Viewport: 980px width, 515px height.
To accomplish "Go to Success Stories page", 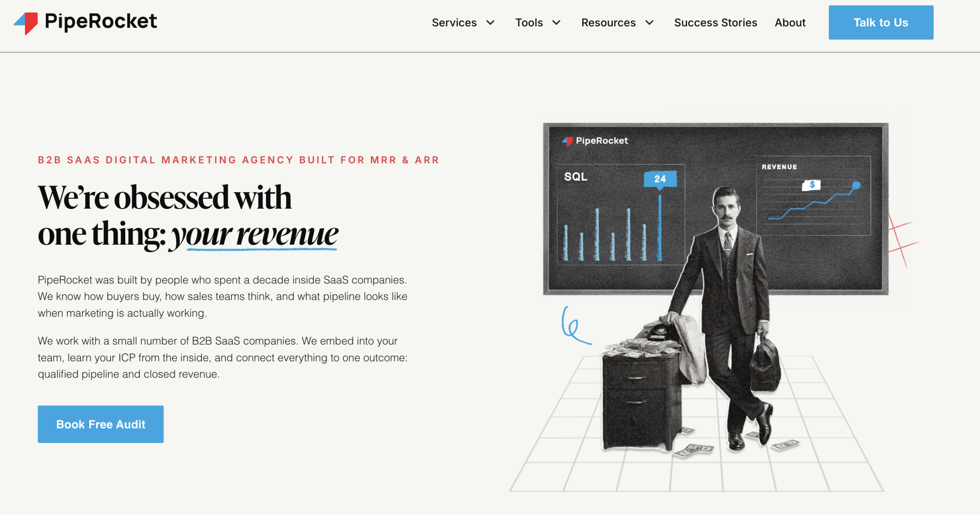I will click(715, 23).
